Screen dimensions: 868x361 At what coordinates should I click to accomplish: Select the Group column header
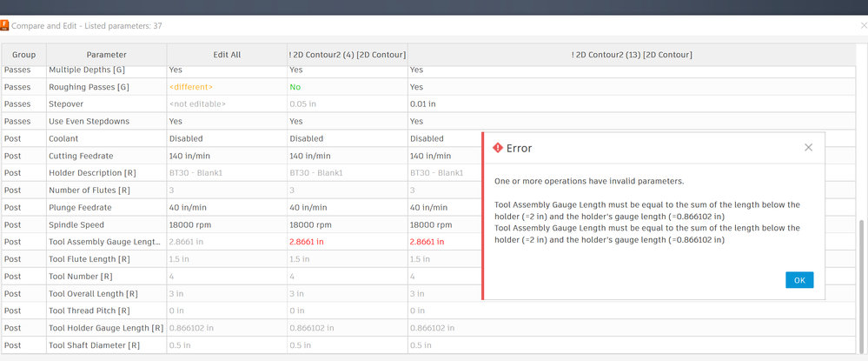pos(23,55)
